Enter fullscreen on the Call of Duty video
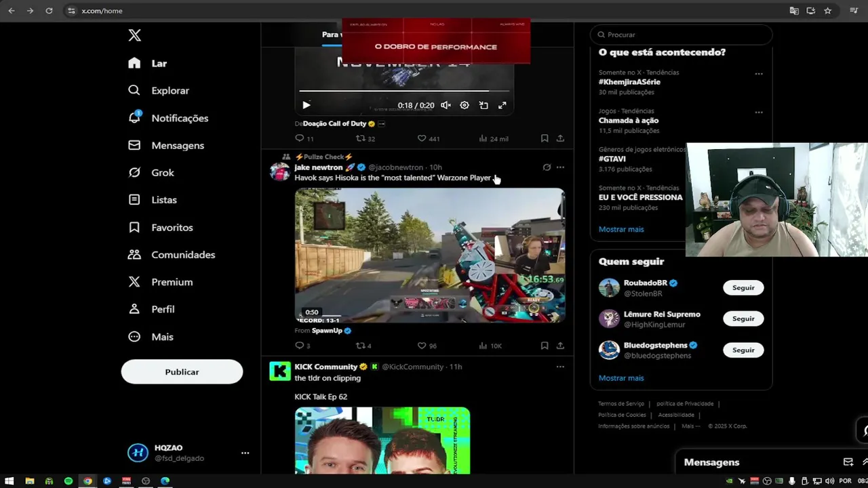This screenshot has height=488, width=868. click(502, 105)
